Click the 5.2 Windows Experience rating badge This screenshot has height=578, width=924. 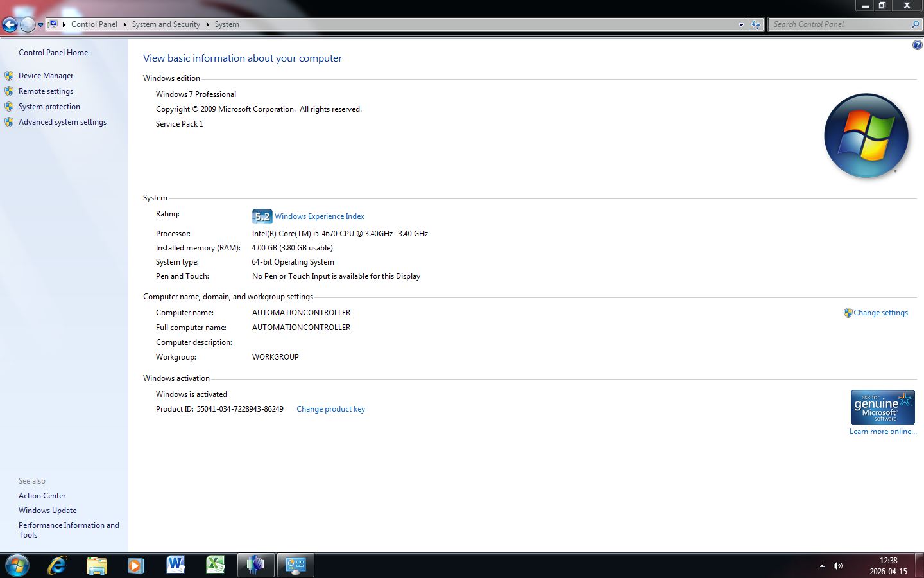(262, 216)
